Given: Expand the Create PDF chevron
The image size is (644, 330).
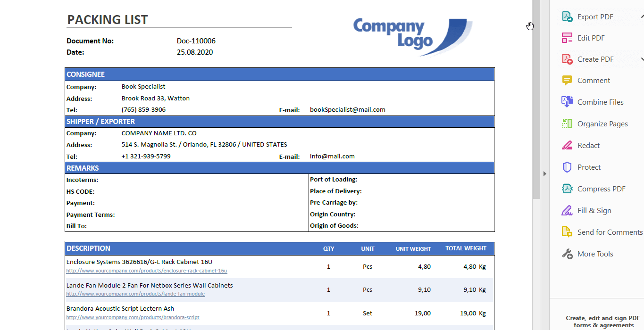Looking at the screenshot, I should click(642, 59).
